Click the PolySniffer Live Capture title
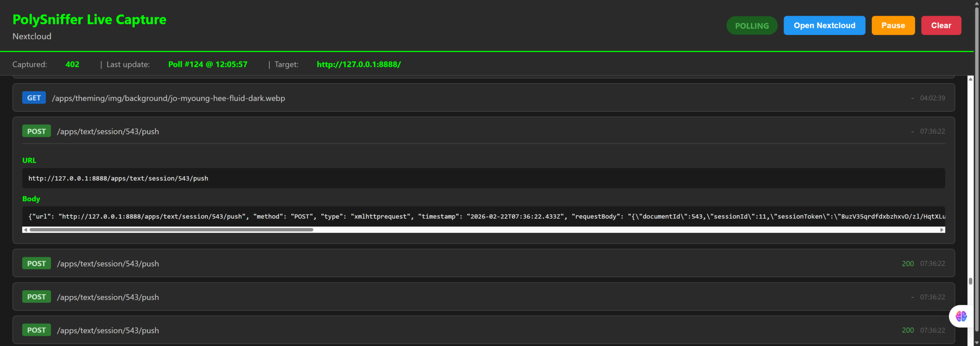 pos(89,19)
